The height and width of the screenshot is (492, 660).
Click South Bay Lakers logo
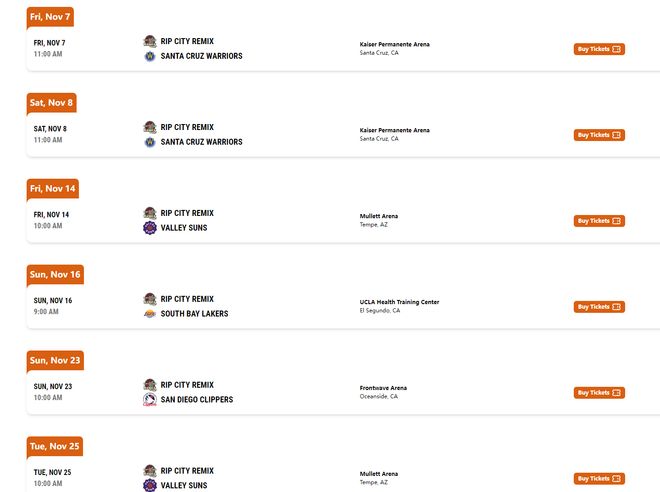click(150, 314)
